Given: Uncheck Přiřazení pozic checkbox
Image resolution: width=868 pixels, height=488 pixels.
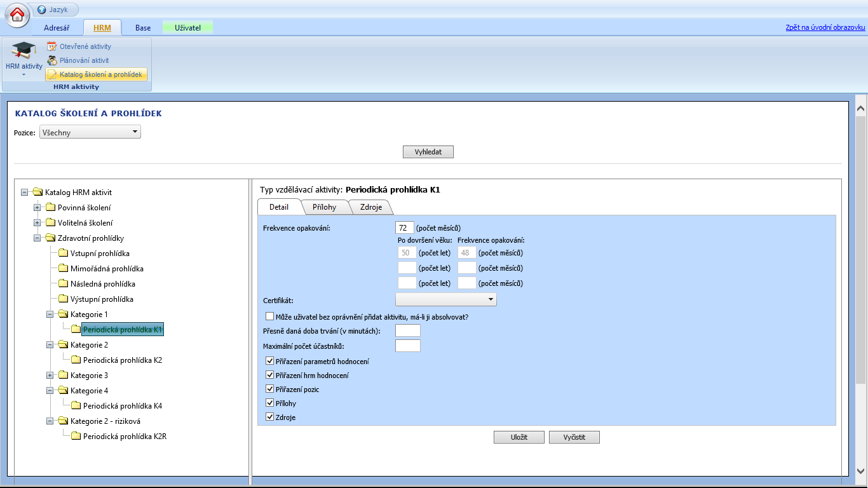Looking at the screenshot, I should (x=270, y=389).
